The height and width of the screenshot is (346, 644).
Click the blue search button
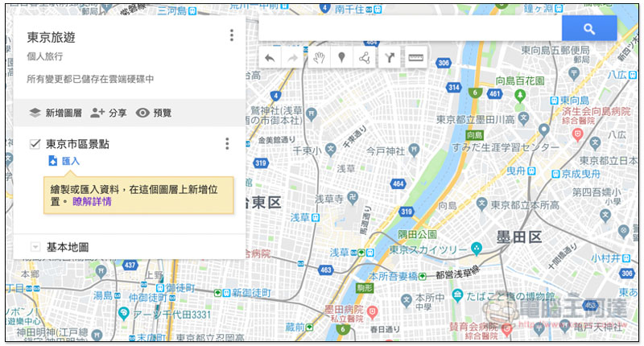pyautogui.click(x=589, y=28)
